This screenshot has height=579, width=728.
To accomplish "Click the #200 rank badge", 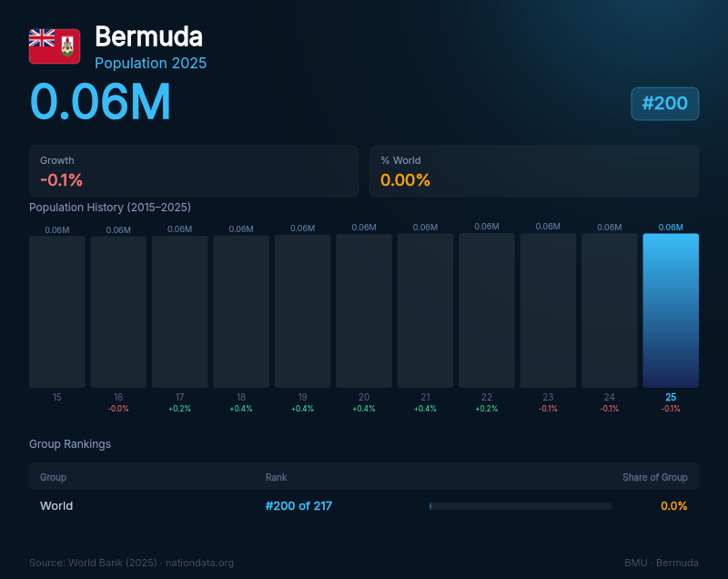I will [x=664, y=104].
